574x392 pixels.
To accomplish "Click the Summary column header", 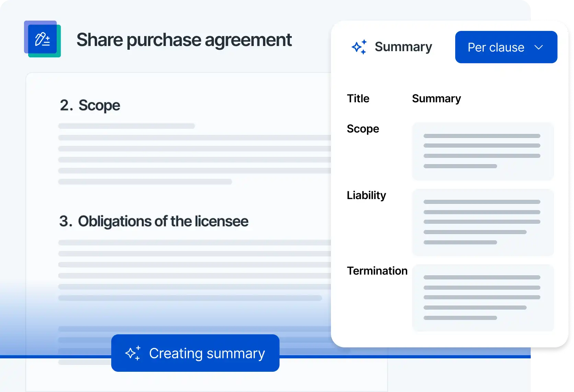I will pyautogui.click(x=436, y=99).
